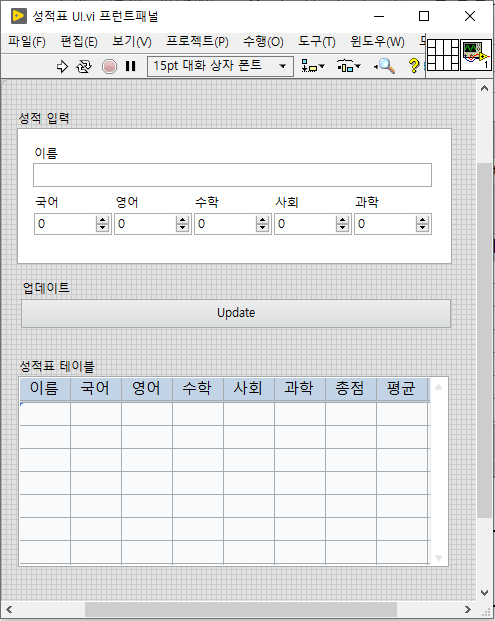Click the panel vertical scroll down arrow
495x621 pixels.
pyautogui.click(x=484, y=592)
